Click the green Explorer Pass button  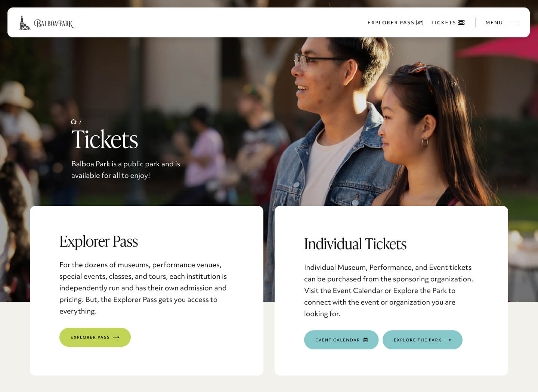[x=95, y=337]
